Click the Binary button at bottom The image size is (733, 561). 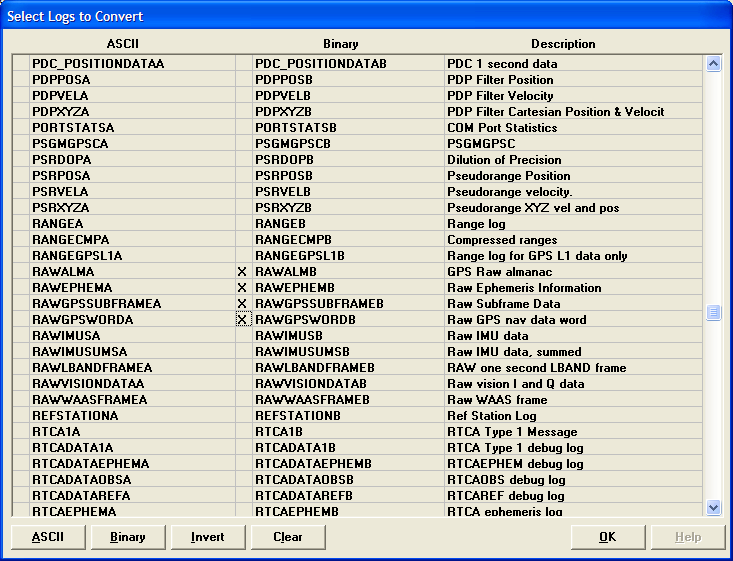click(x=128, y=537)
